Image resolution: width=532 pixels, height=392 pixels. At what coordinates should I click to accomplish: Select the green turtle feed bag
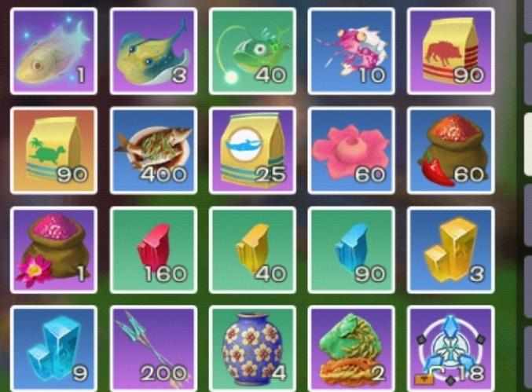click(53, 151)
